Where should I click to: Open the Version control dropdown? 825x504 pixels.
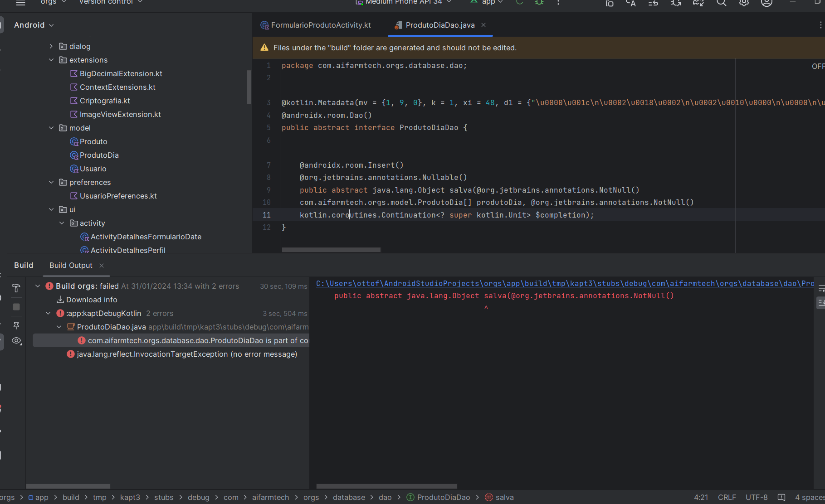[x=111, y=2]
